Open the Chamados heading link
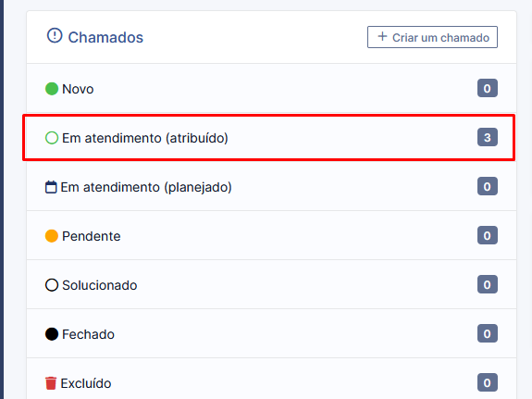Image resolution: width=532 pixels, height=399 pixels. [x=105, y=37]
